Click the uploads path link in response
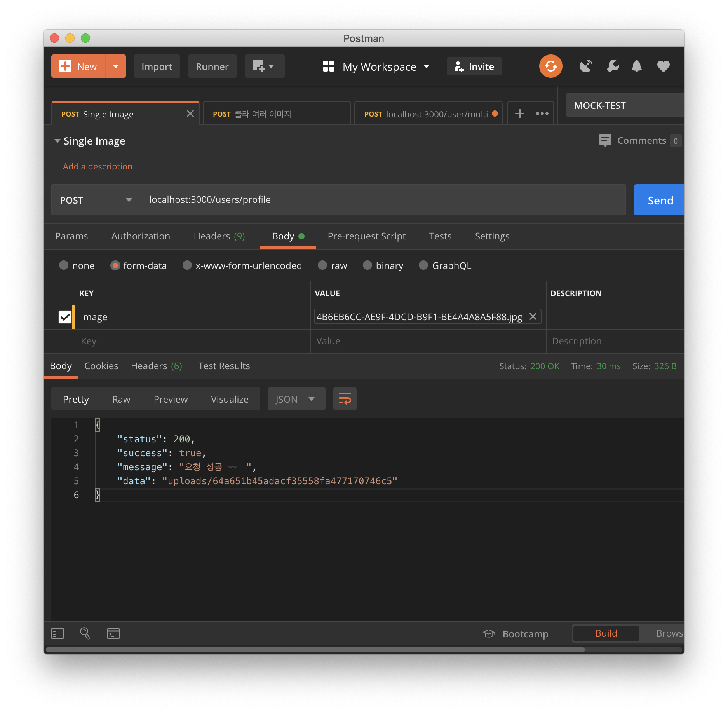 click(300, 481)
